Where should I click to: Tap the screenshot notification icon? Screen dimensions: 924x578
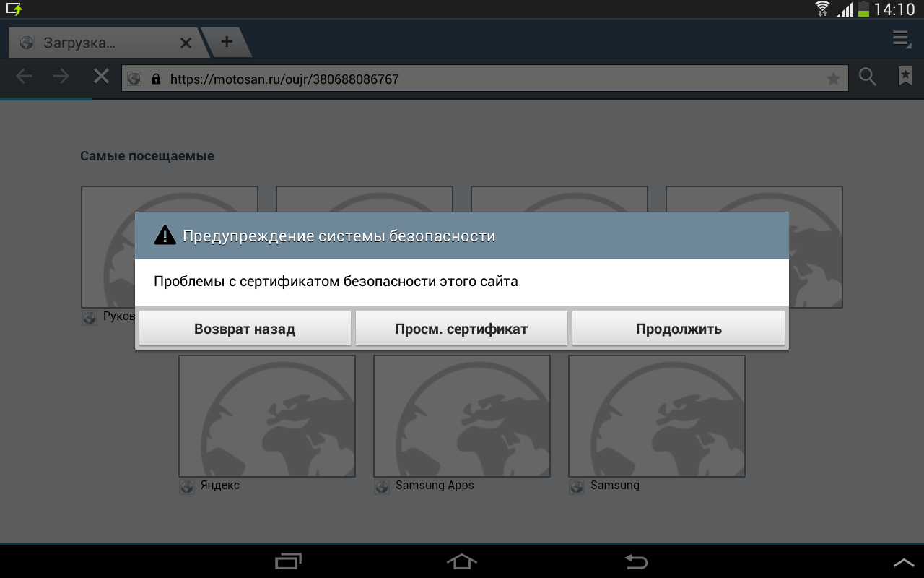[14, 9]
